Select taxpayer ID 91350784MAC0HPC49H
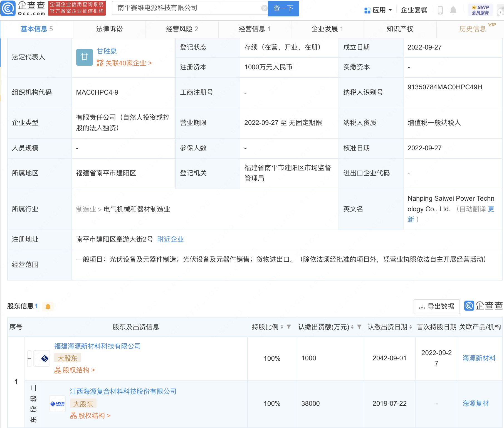 click(x=445, y=87)
